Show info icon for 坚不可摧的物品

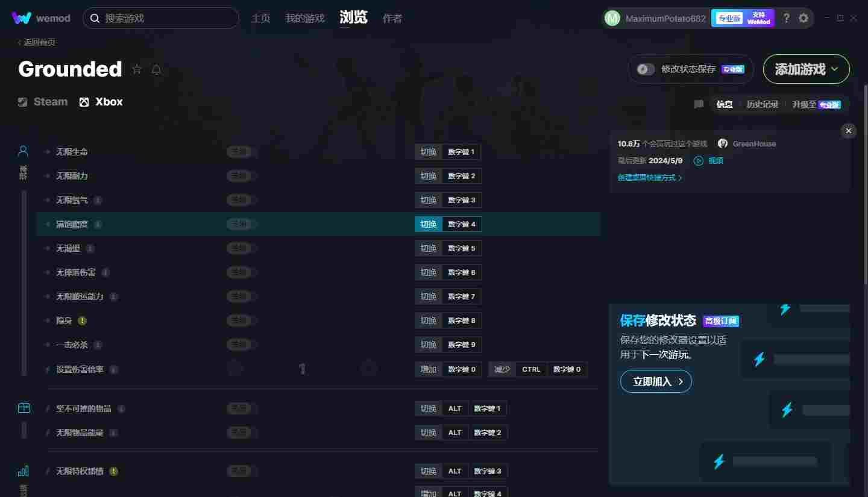click(121, 408)
